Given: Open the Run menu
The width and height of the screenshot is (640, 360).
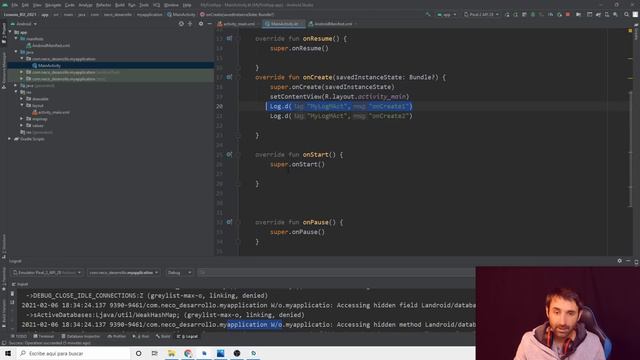Looking at the screenshot, I should click(131, 5).
